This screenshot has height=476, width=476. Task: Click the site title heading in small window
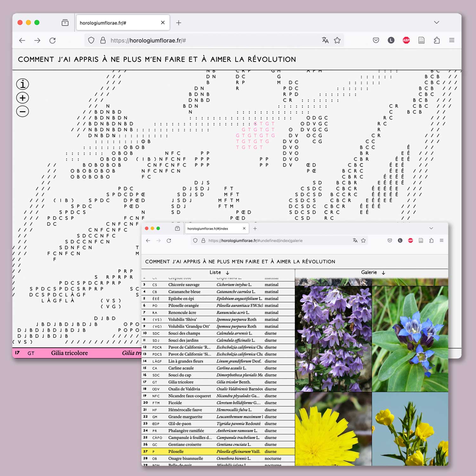click(240, 261)
